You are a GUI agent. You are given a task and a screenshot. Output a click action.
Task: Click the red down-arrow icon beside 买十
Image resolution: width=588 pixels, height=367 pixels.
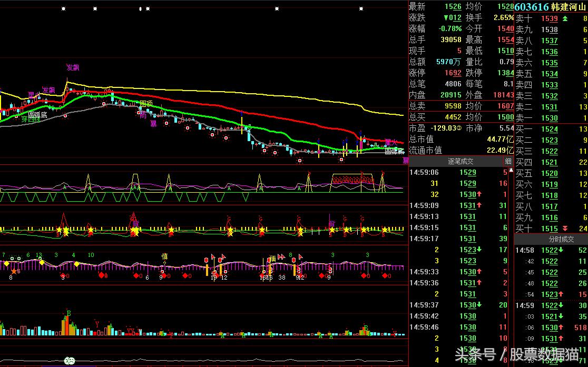pos(565,229)
